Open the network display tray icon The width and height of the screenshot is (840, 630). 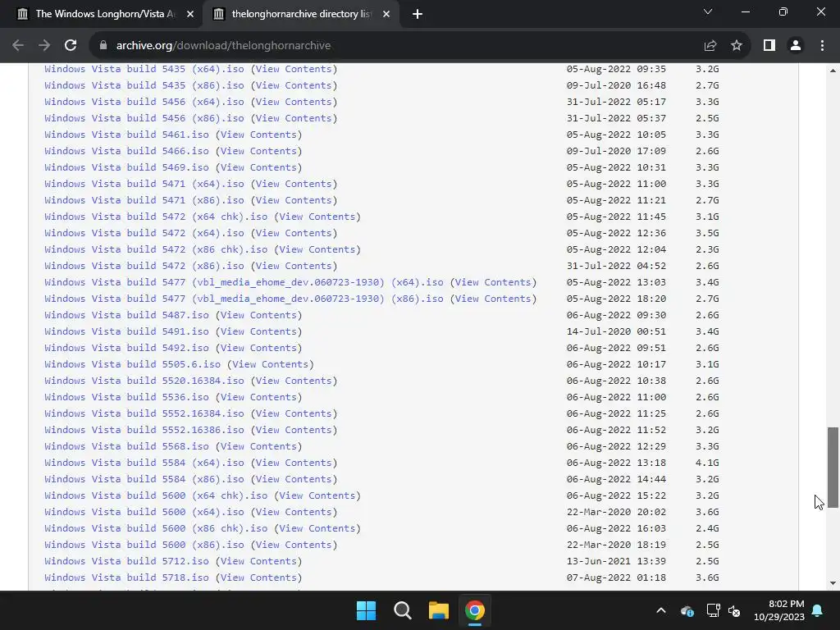point(713,610)
